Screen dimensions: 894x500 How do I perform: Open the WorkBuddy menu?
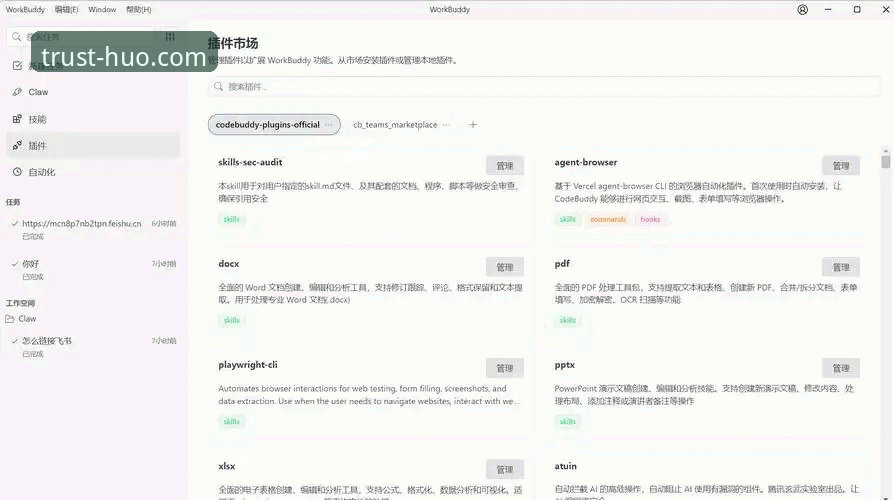pyautogui.click(x=25, y=10)
